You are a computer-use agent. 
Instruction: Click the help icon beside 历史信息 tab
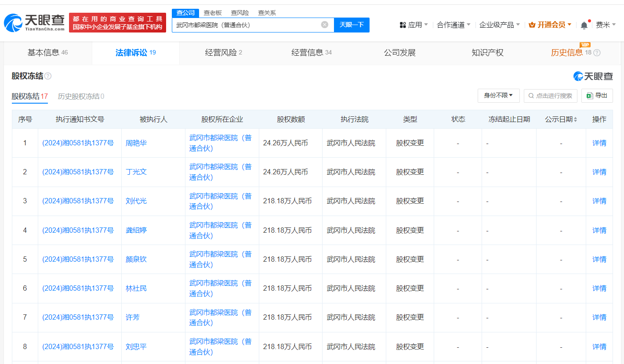coord(597,53)
